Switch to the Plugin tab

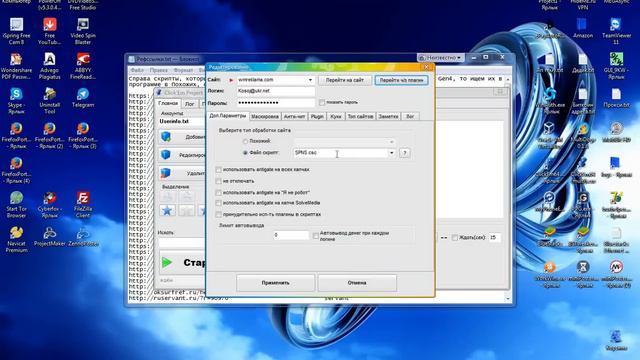(317, 116)
